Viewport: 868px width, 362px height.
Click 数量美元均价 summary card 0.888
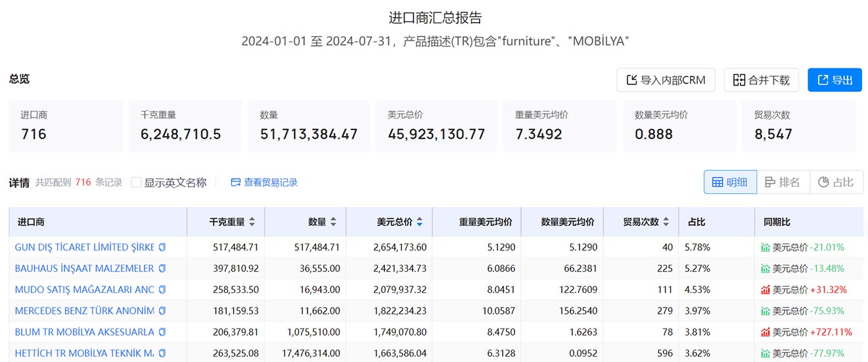pyautogui.click(x=679, y=126)
